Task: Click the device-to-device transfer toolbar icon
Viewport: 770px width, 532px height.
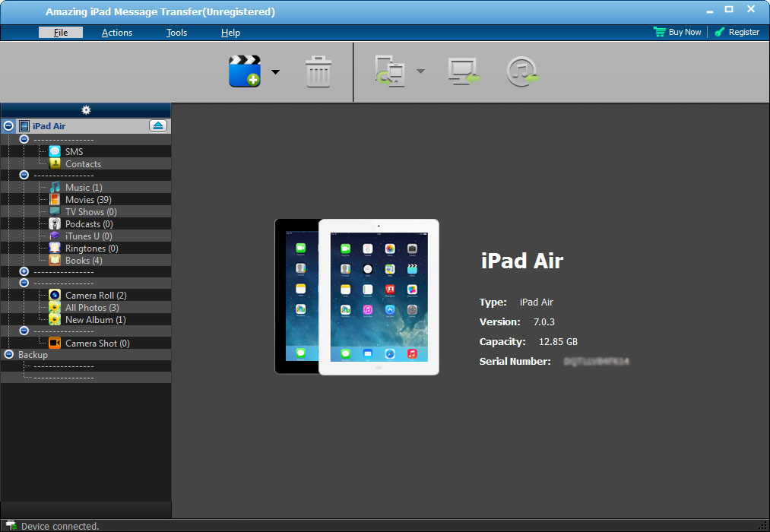Action: tap(390, 71)
